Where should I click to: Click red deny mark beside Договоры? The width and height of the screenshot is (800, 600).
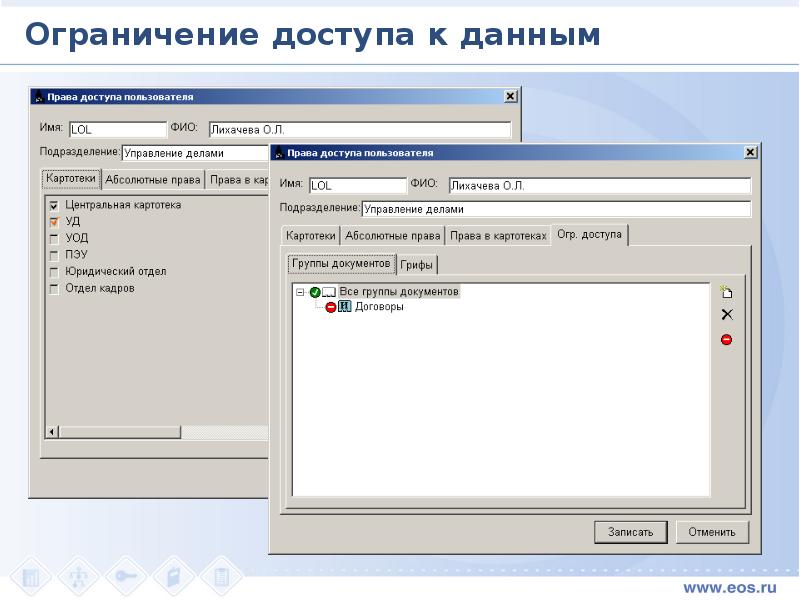click(x=331, y=307)
